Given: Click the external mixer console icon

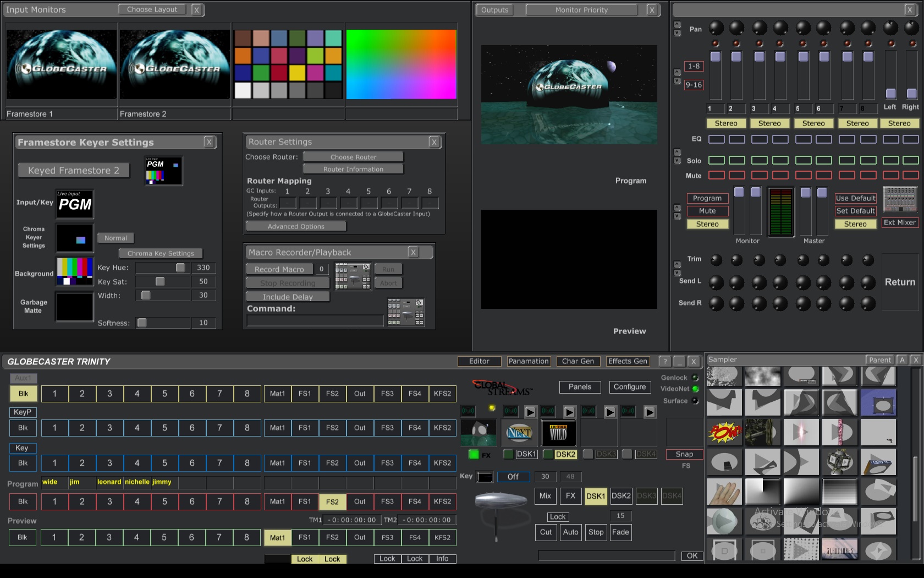Looking at the screenshot, I should coord(900,199).
